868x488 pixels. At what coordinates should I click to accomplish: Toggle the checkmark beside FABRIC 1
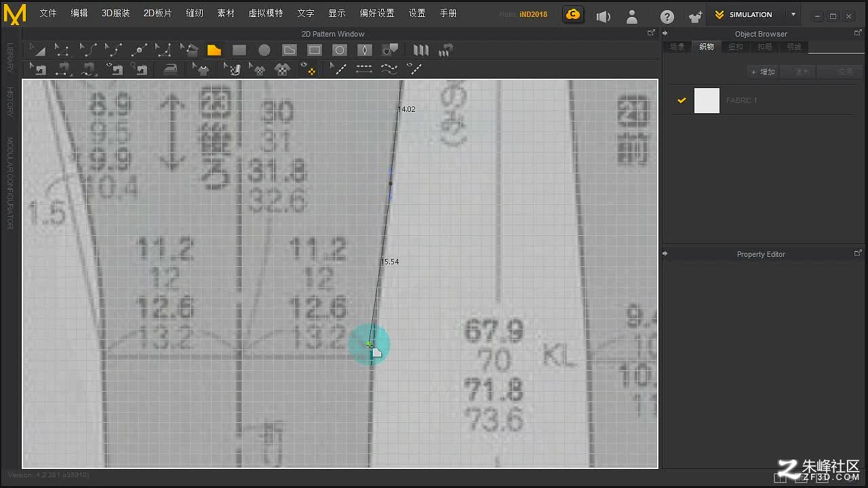point(682,100)
